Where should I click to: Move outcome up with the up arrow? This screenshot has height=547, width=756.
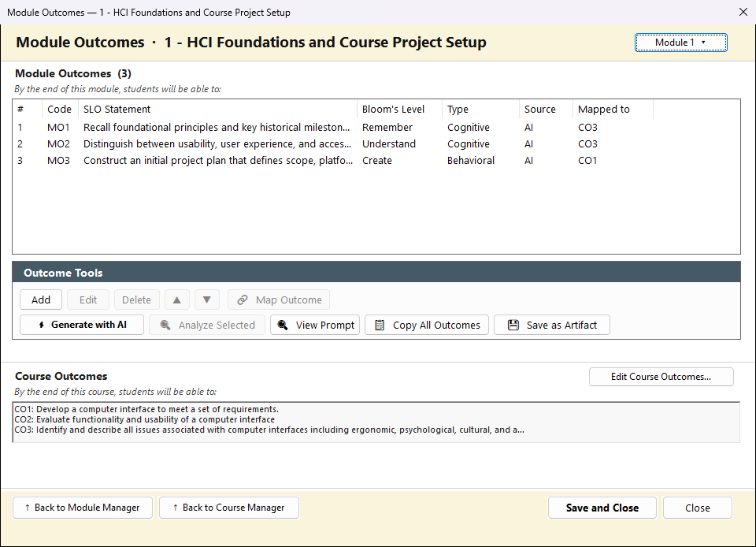[177, 300]
